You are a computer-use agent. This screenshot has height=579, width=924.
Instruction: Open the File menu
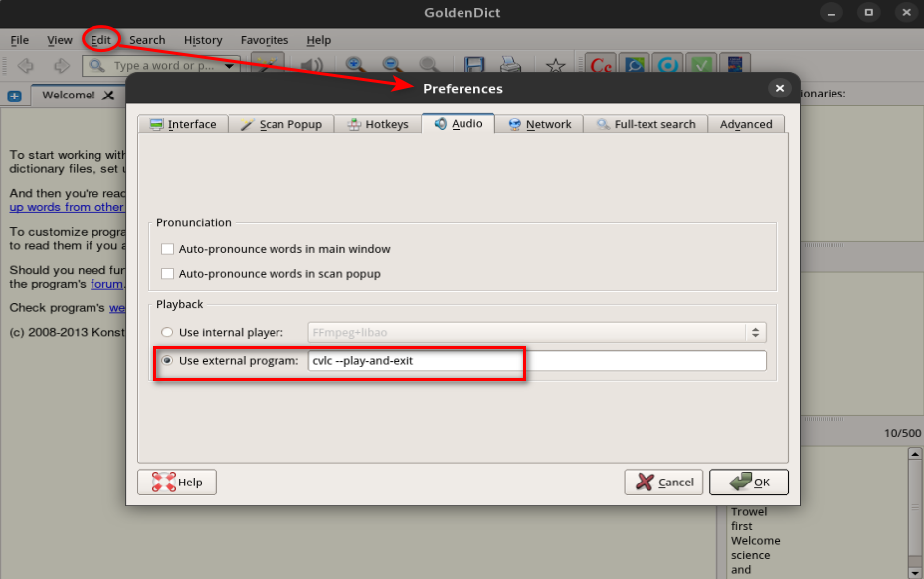click(20, 40)
